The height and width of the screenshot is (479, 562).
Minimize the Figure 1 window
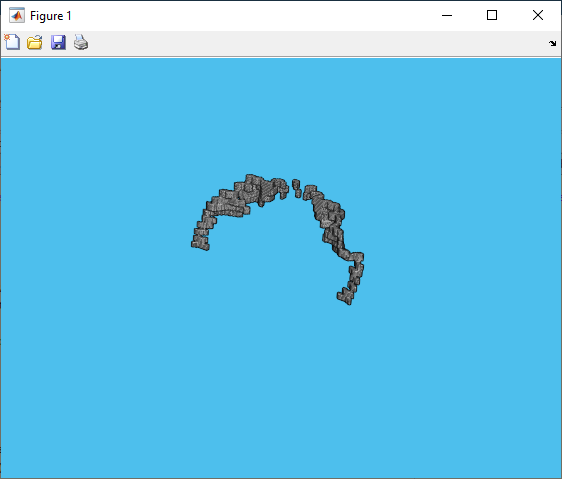click(x=447, y=15)
